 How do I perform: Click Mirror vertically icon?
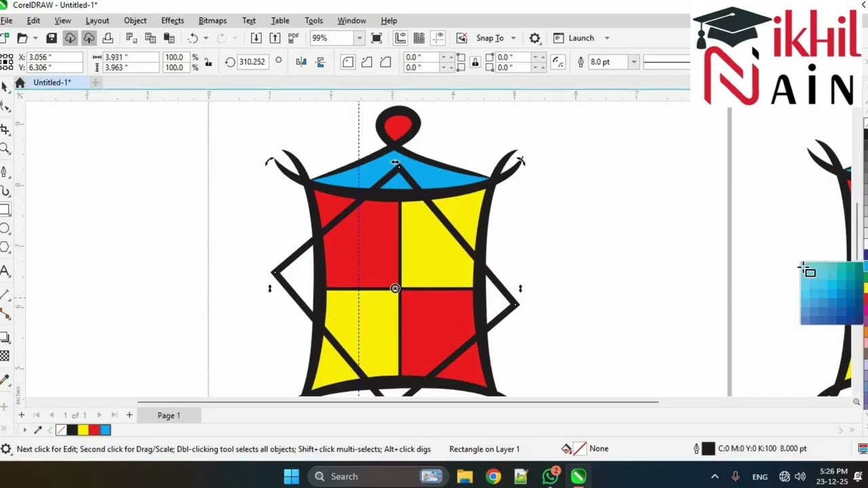pos(320,62)
